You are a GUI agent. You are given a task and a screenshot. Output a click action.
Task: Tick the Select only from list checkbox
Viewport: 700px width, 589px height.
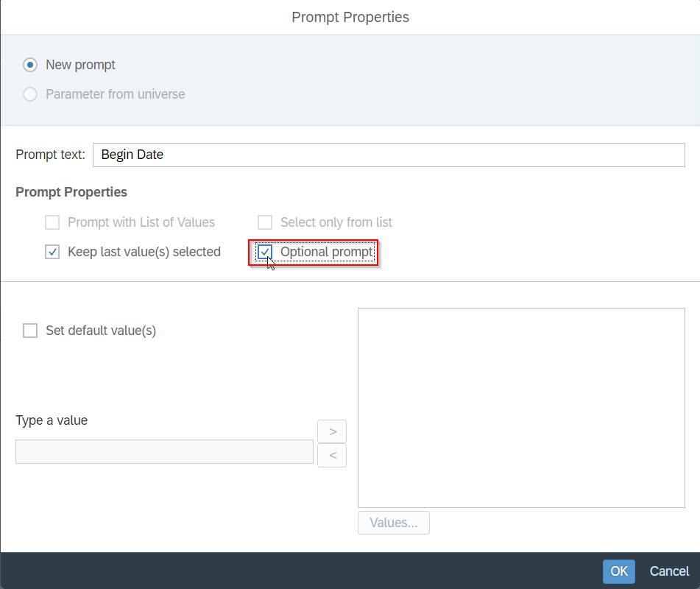click(x=265, y=222)
